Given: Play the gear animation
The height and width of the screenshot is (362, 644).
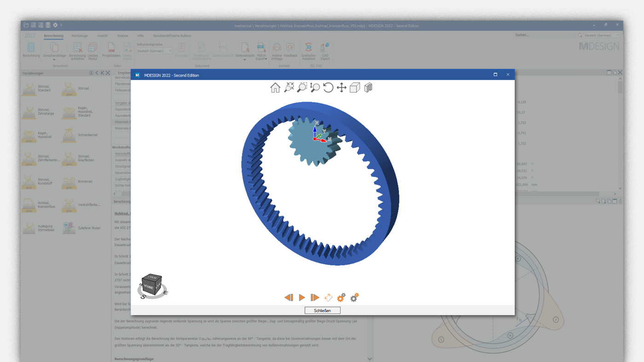Looking at the screenshot, I should tap(302, 298).
